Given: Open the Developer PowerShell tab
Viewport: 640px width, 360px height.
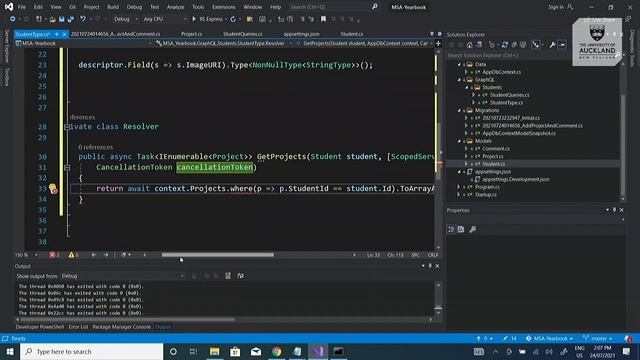Looking at the screenshot, I should coord(40,327).
